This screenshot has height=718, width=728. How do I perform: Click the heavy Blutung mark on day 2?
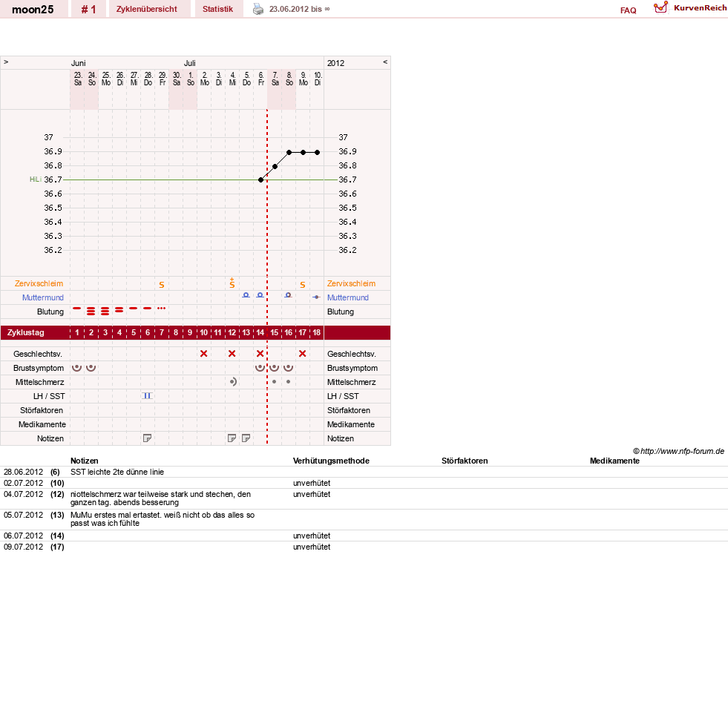coord(91,311)
